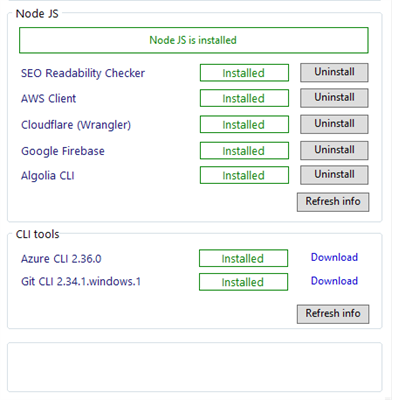The image size is (393, 400).
Task: Uninstall Cloudflare (Wrangler)
Action: coord(334,124)
